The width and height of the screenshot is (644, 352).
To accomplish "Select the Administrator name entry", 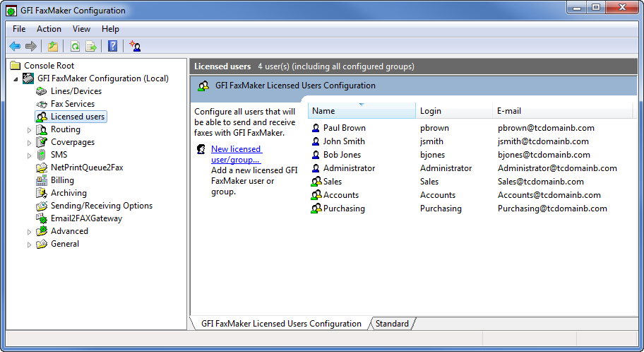I will (349, 168).
